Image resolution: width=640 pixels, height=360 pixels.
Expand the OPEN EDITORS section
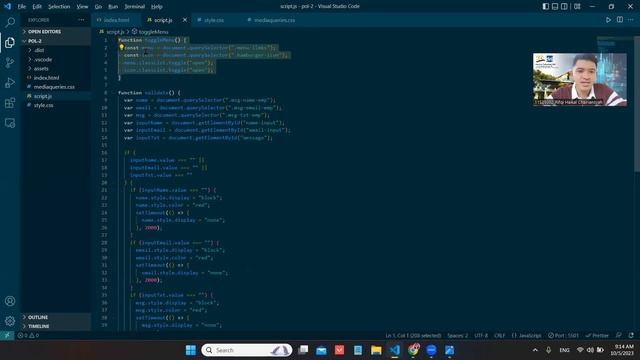(x=56, y=31)
